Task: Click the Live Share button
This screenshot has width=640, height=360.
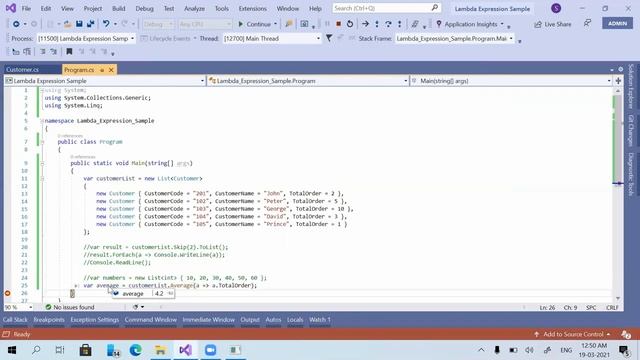Action: [x=553, y=24]
